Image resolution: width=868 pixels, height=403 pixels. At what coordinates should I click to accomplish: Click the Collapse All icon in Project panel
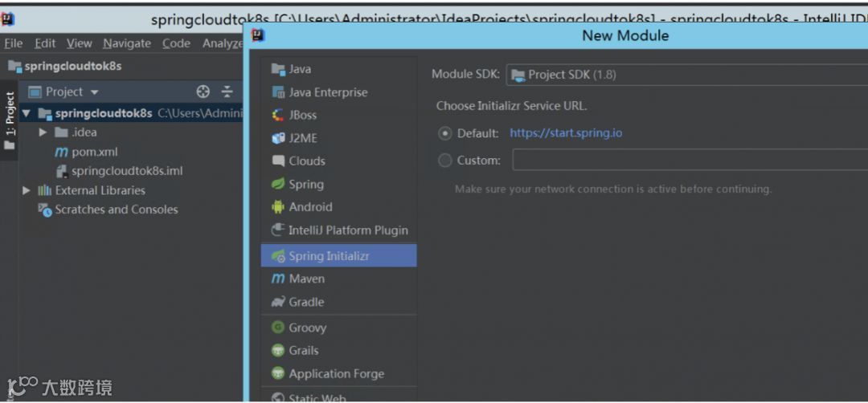(x=227, y=92)
